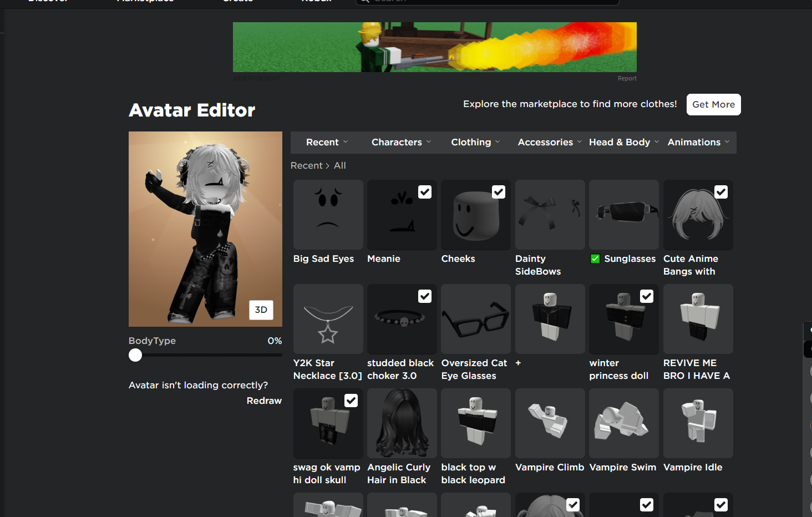The width and height of the screenshot is (812, 517).
Task: Click the BodyType slider handle
Action: tap(135, 355)
